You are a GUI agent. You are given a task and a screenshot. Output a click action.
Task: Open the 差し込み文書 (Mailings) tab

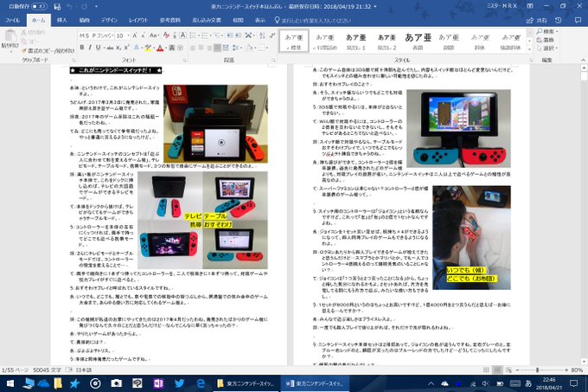coord(207,20)
